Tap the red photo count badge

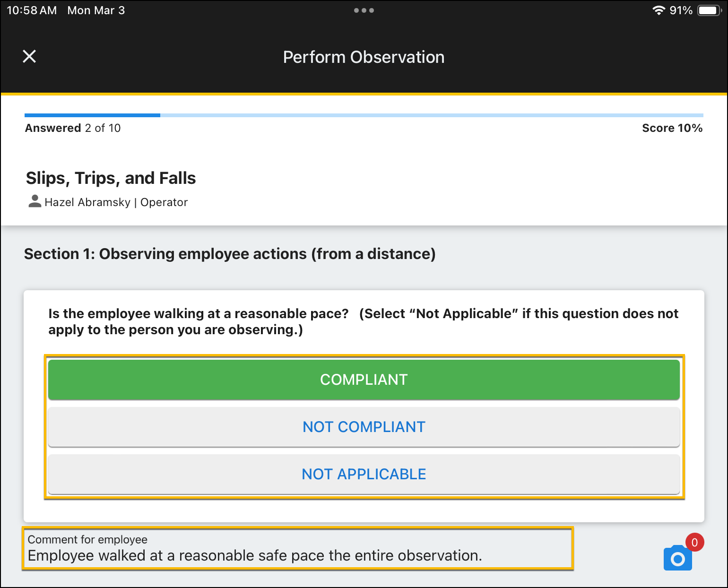click(694, 542)
